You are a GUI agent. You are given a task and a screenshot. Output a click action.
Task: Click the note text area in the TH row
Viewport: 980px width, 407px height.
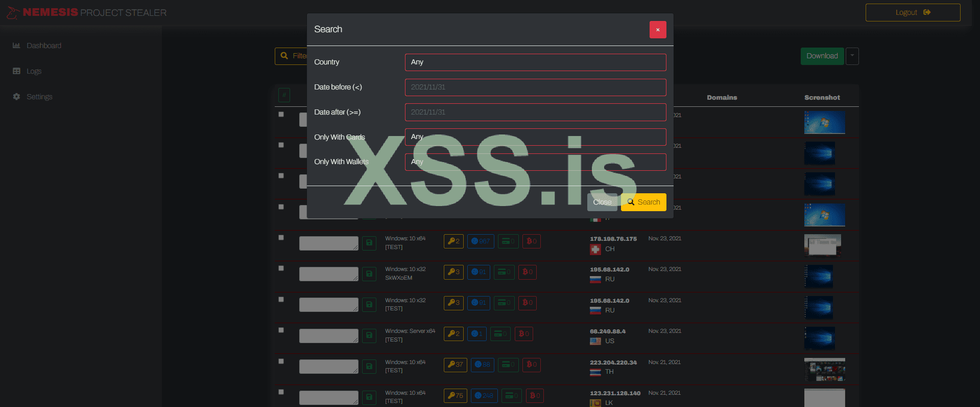click(329, 367)
